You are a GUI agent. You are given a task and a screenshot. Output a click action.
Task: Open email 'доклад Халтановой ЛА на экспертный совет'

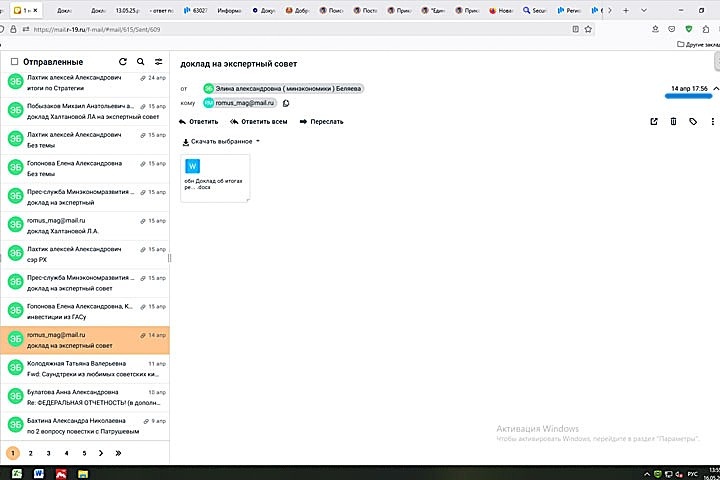pos(85,111)
